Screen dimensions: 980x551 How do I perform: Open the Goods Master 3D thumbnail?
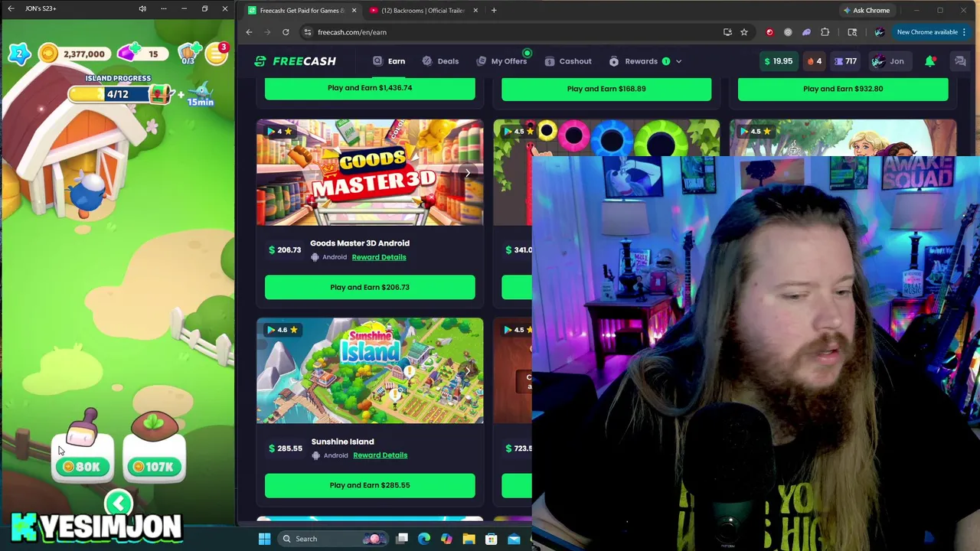tap(370, 173)
